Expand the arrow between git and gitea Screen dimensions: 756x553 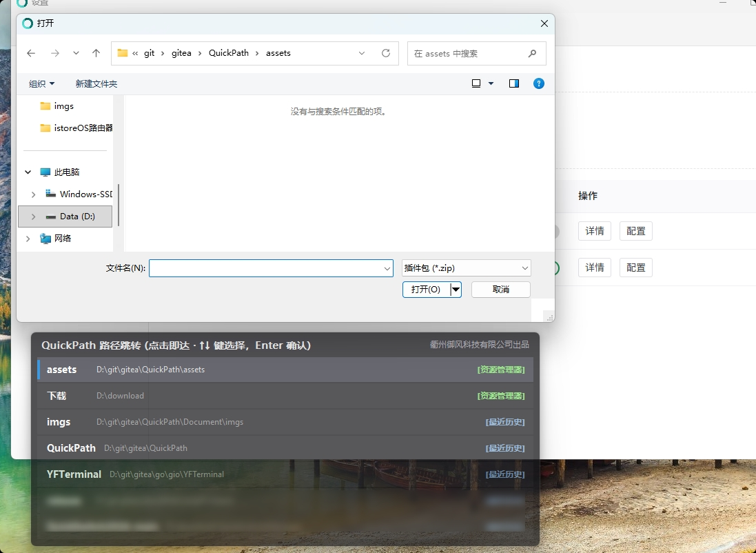pyautogui.click(x=163, y=53)
